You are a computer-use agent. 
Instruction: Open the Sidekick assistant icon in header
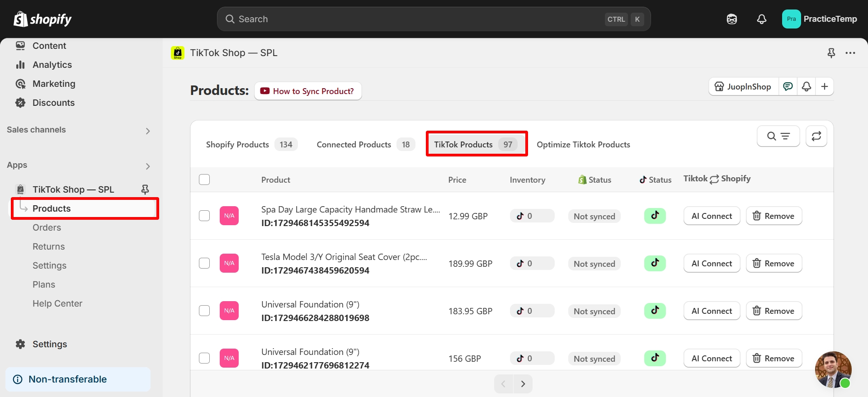[731, 19]
